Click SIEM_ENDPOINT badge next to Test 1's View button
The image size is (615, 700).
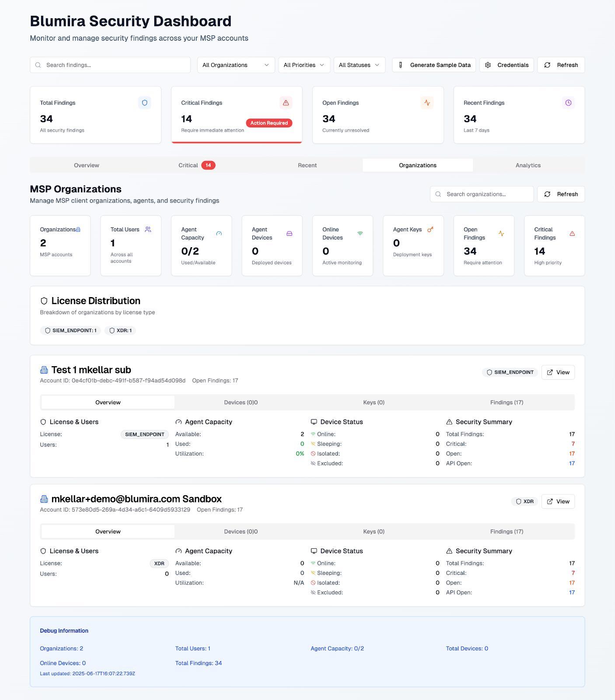coord(510,372)
